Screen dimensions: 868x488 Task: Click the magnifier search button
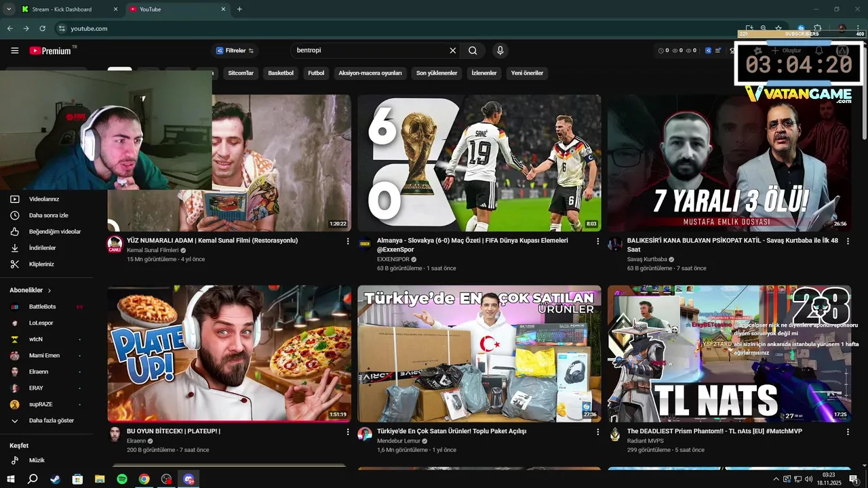[x=473, y=51]
